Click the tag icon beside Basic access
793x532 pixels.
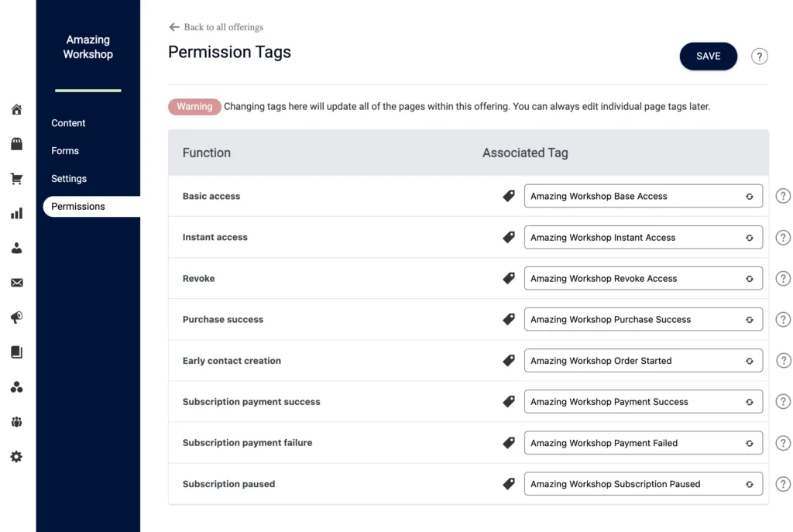pyautogui.click(x=509, y=196)
